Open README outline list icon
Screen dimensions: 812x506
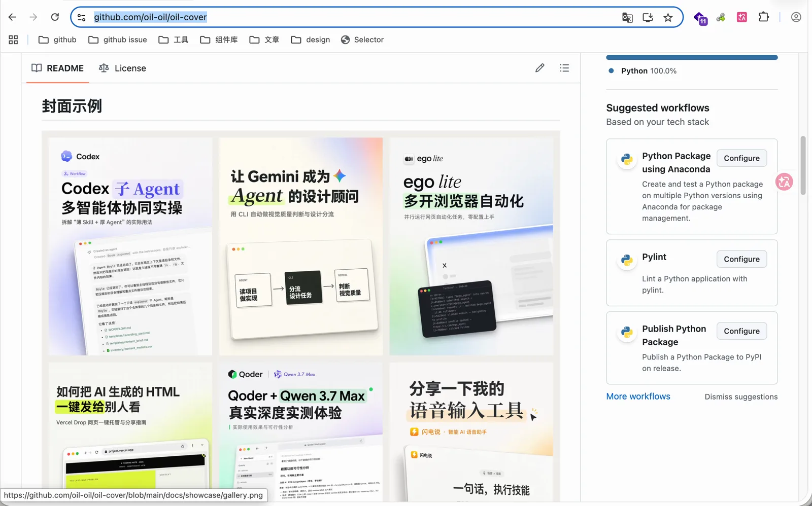coord(564,68)
